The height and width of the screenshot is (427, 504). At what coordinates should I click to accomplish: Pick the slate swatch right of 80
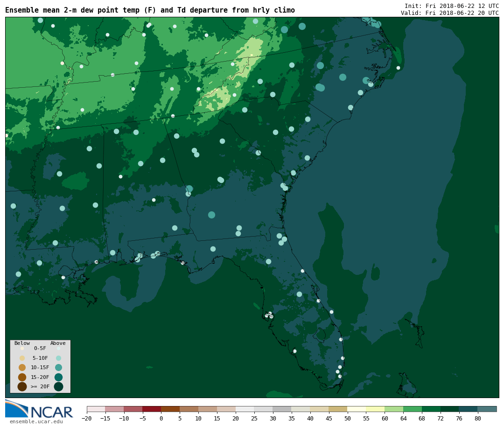(x=487, y=409)
